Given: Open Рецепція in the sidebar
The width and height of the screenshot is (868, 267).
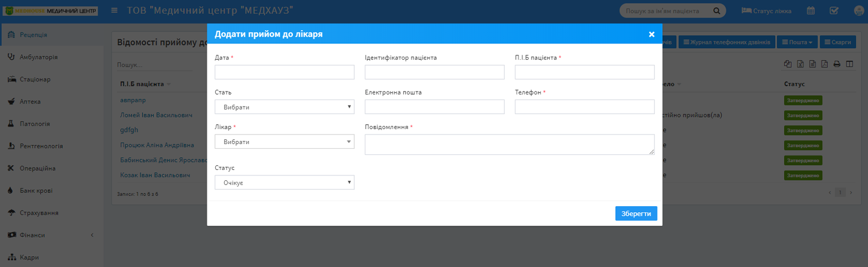Looking at the screenshot, I should (x=52, y=35).
